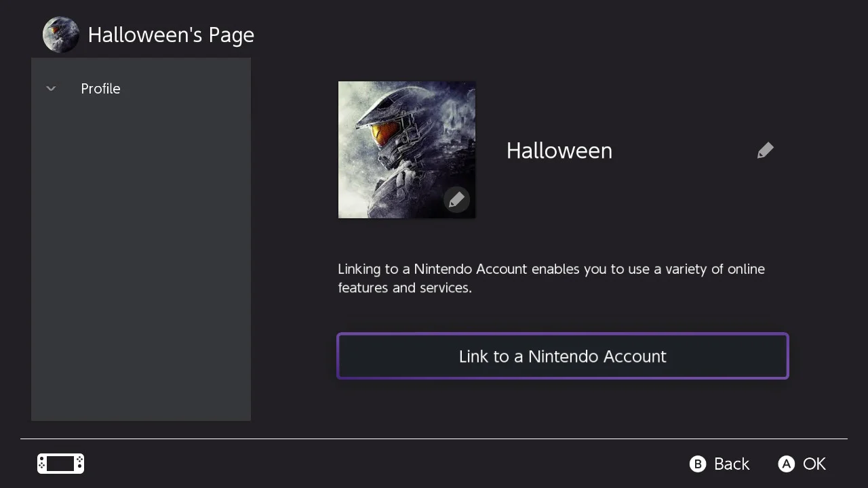Click the circled A button icon
This screenshot has height=488, width=868.
(786, 464)
